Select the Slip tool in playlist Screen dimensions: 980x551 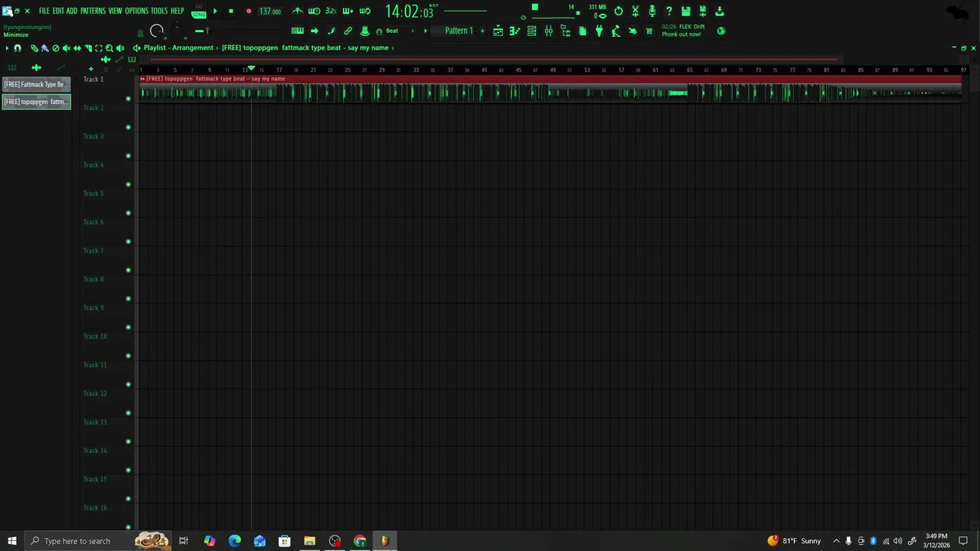[x=77, y=48]
